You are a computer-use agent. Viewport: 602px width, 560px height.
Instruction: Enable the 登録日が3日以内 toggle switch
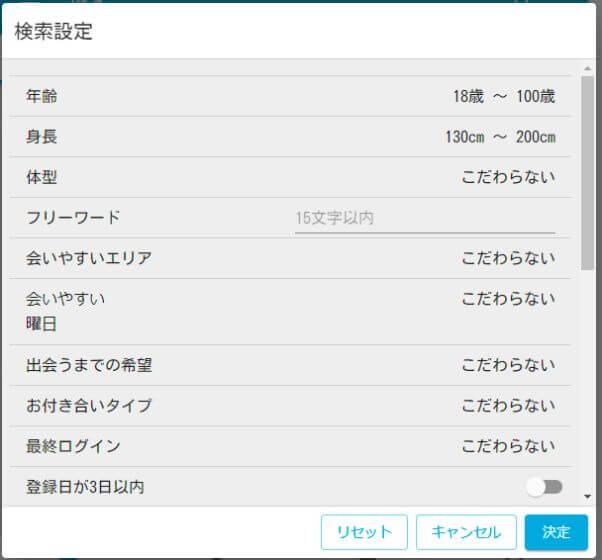tap(545, 487)
